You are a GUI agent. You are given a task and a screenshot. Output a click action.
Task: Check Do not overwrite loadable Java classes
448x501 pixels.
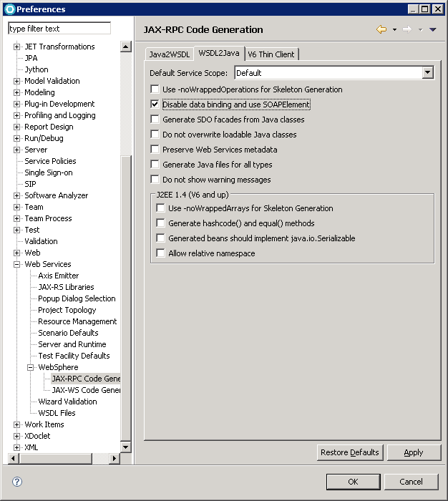click(155, 135)
